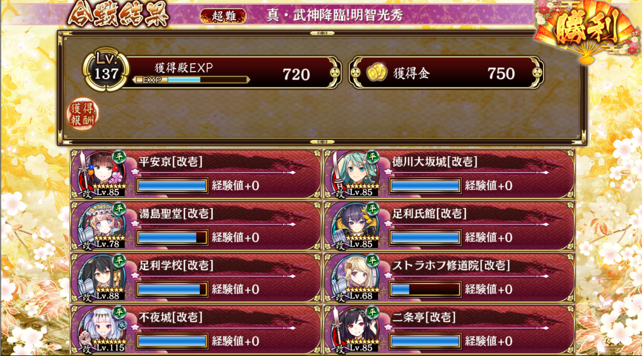
Task: Click the gold coin 獲得金 icon
Action: click(377, 72)
